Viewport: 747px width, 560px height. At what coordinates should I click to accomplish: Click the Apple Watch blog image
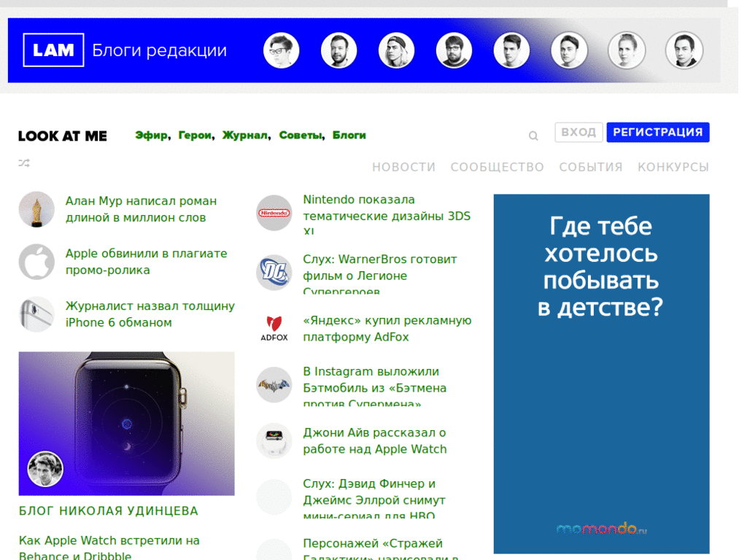click(127, 424)
